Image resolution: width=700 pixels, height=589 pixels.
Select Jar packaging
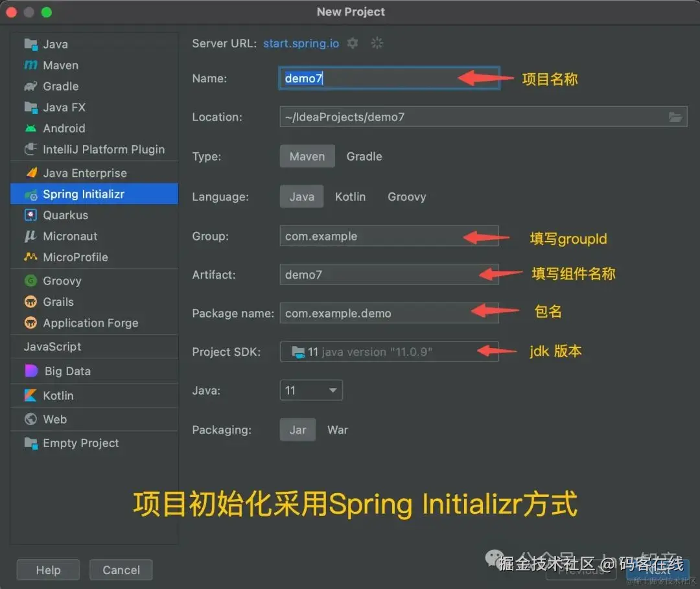click(x=297, y=430)
